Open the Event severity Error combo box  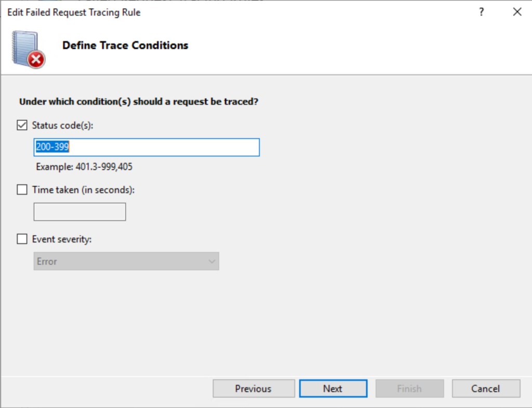(126, 262)
